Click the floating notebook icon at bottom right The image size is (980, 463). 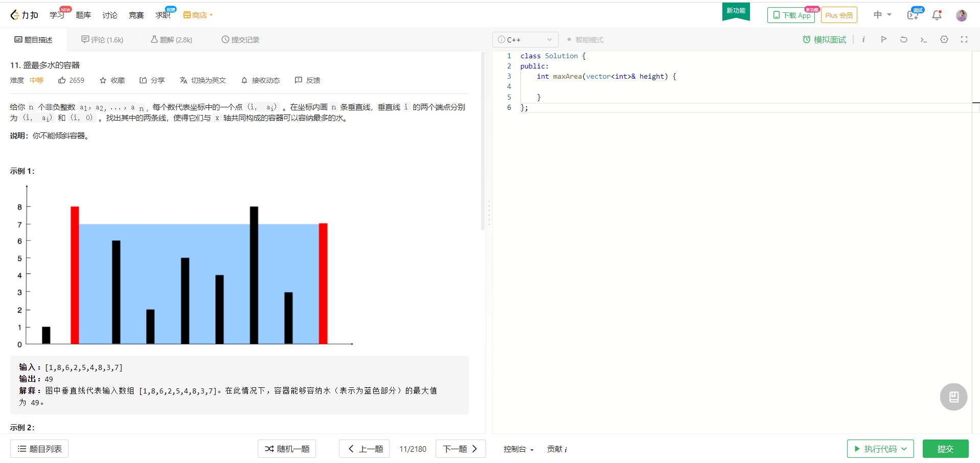point(953,397)
